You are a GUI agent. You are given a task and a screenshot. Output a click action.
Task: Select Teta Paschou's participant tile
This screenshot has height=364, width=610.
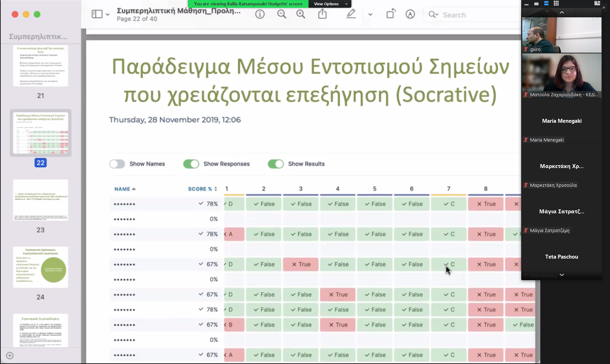coord(562,257)
